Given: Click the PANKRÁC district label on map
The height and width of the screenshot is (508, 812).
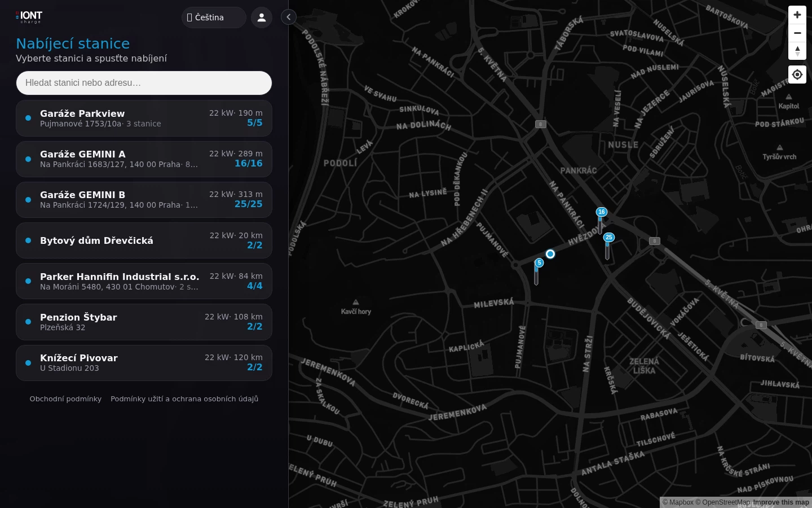Looking at the screenshot, I should pos(579,170).
